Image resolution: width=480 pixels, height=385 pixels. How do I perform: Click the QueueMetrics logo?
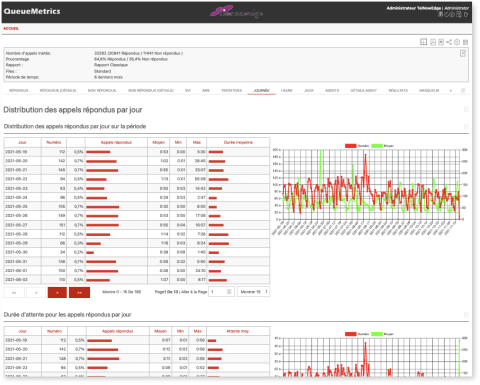pyautogui.click(x=32, y=11)
